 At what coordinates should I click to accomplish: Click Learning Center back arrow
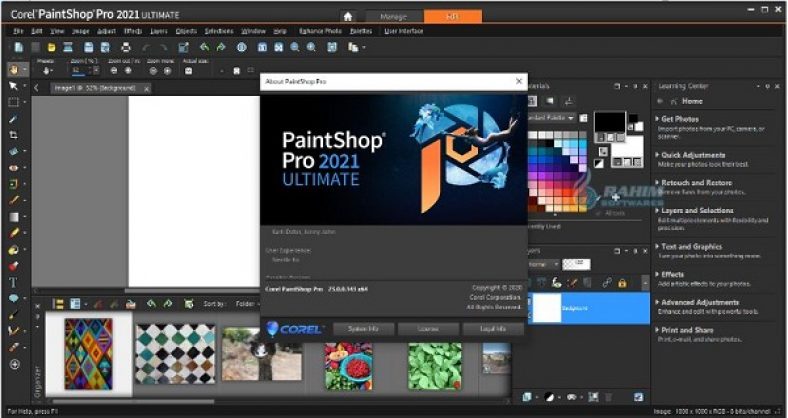[660, 101]
